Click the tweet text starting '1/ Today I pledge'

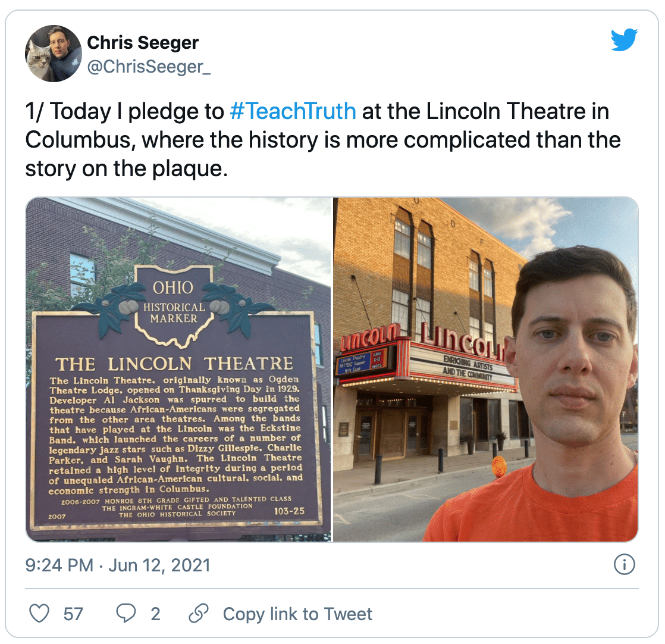(322, 140)
